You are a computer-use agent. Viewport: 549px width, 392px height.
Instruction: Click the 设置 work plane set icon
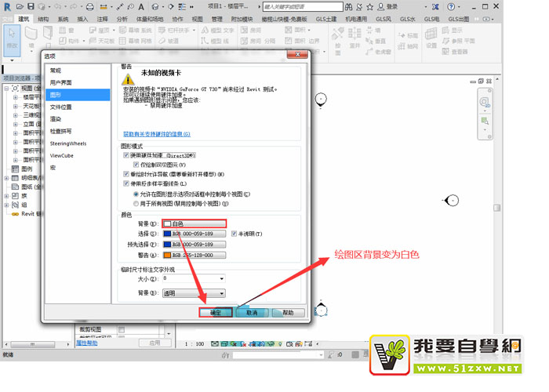click(431, 34)
